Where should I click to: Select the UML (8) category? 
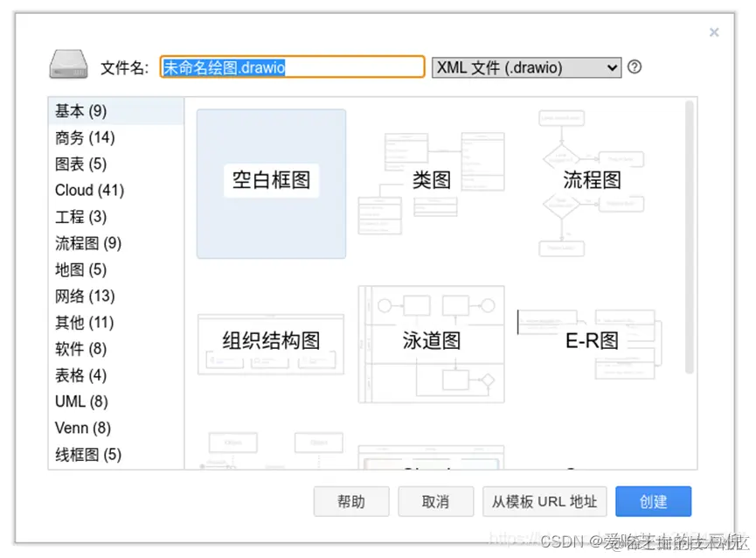point(115,401)
